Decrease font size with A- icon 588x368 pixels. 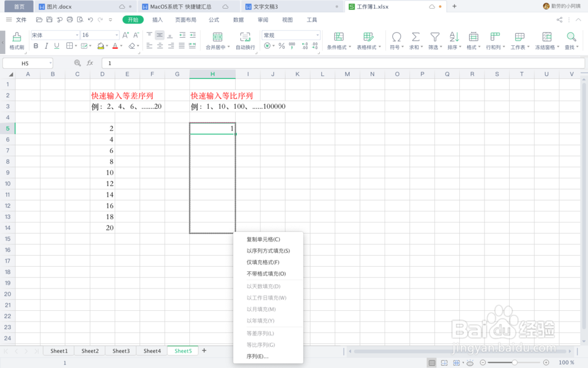(136, 35)
